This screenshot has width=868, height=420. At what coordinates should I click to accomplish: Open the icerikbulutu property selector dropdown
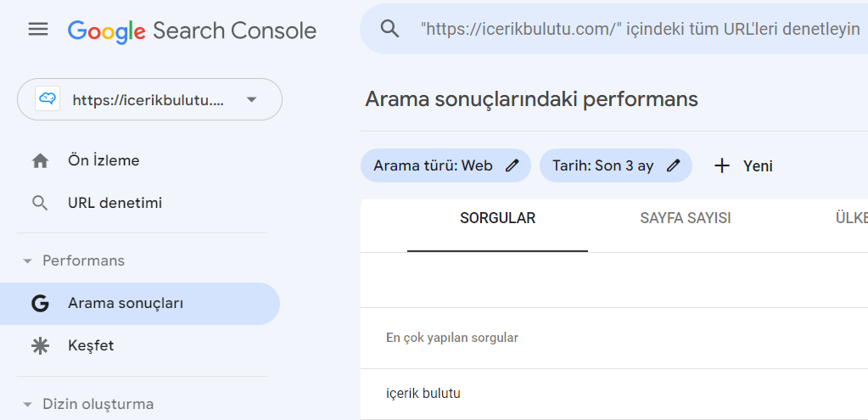[x=150, y=99]
